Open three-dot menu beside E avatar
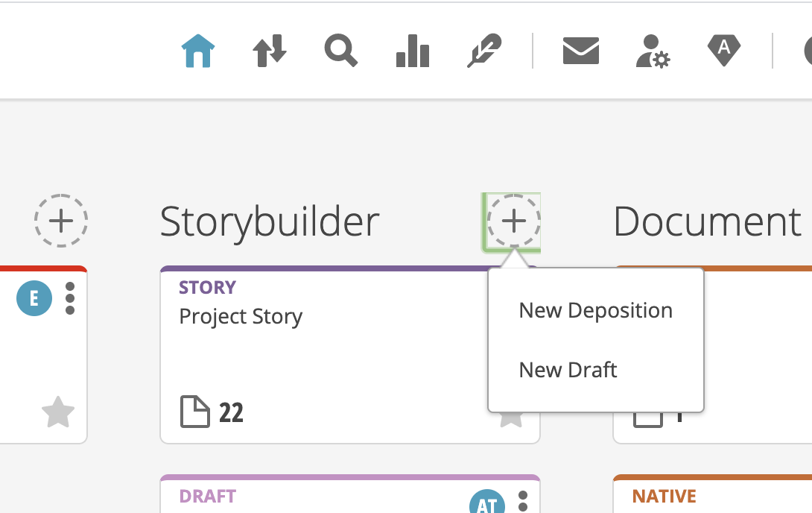812x513 pixels. click(x=70, y=298)
